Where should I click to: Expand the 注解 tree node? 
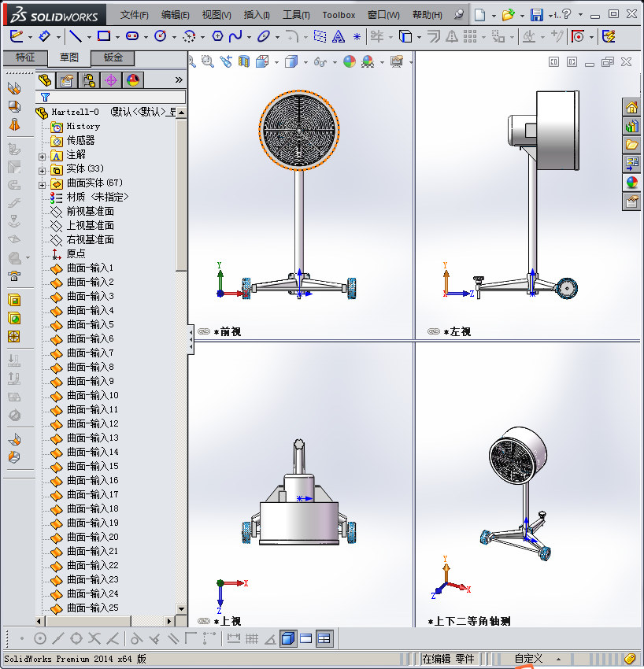[42, 157]
